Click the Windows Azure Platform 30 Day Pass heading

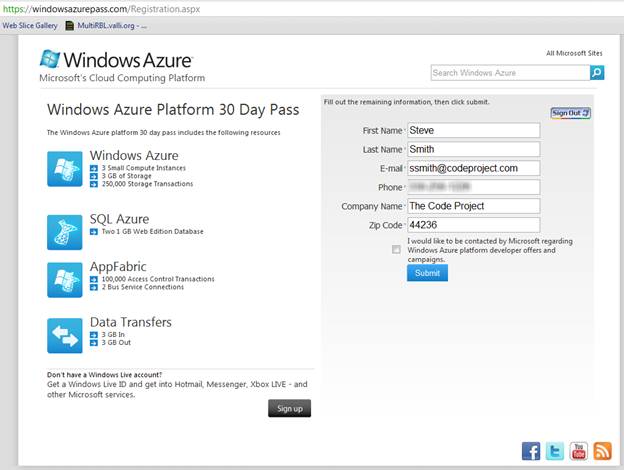click(x=173, y=110)
